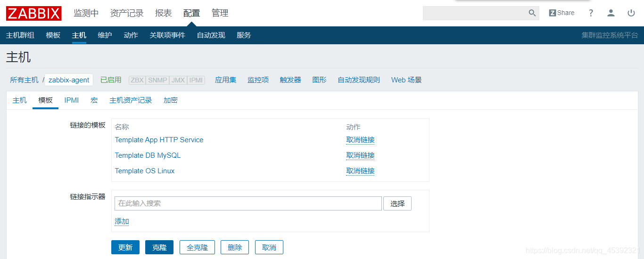Go to 维护 submenu
The height and width of the screenshot is (259, 644).
[105, 35]
